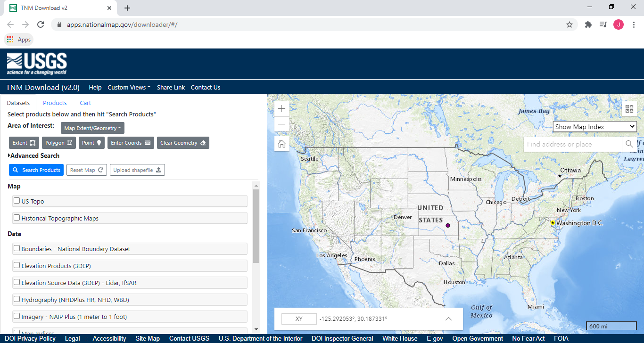Open DOI Privacy Policy link
This screenshot has width=644, height=343.
pos(30,338)
